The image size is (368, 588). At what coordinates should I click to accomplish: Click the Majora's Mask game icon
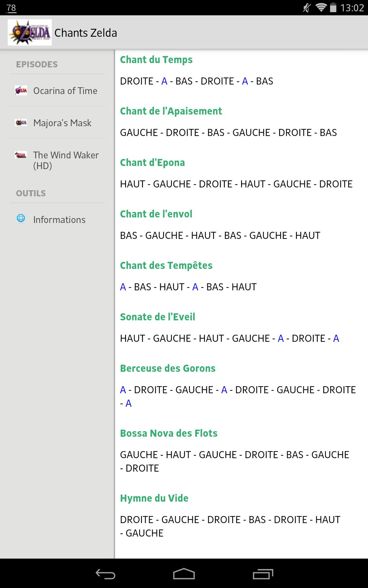click(x=21, y=123)
